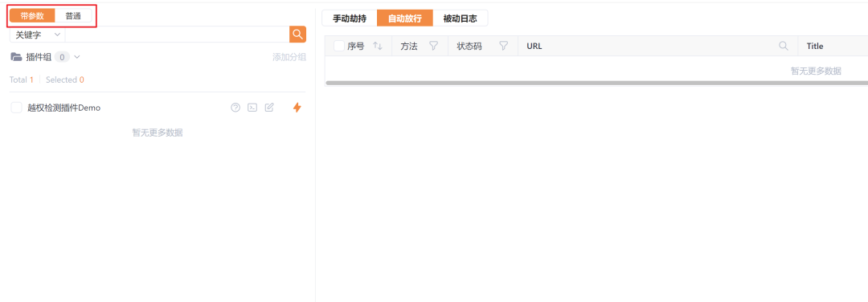This screenshot has height=302, width=868.
Task: Open the 关键字 search type dropdown
Action: tap(38, 35)
